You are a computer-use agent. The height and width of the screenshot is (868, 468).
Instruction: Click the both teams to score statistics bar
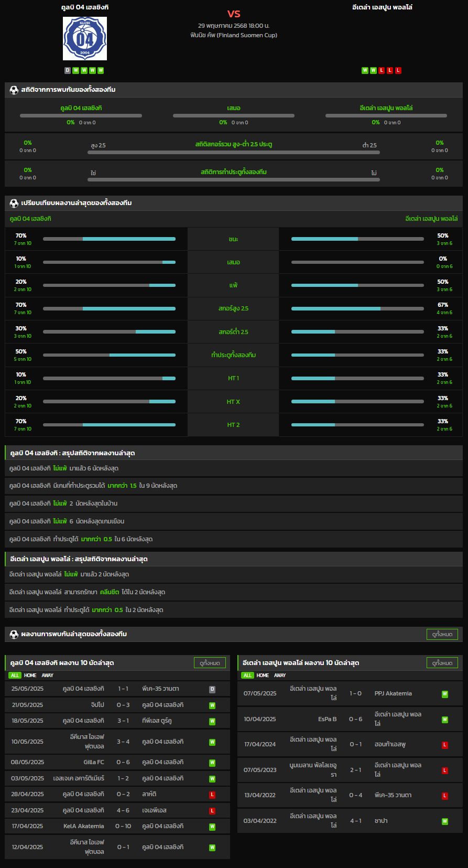(234, 180)
